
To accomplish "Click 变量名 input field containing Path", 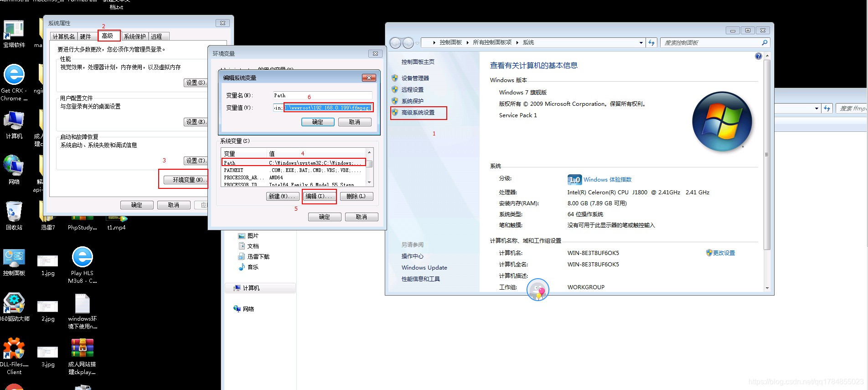I will [323, 95].
